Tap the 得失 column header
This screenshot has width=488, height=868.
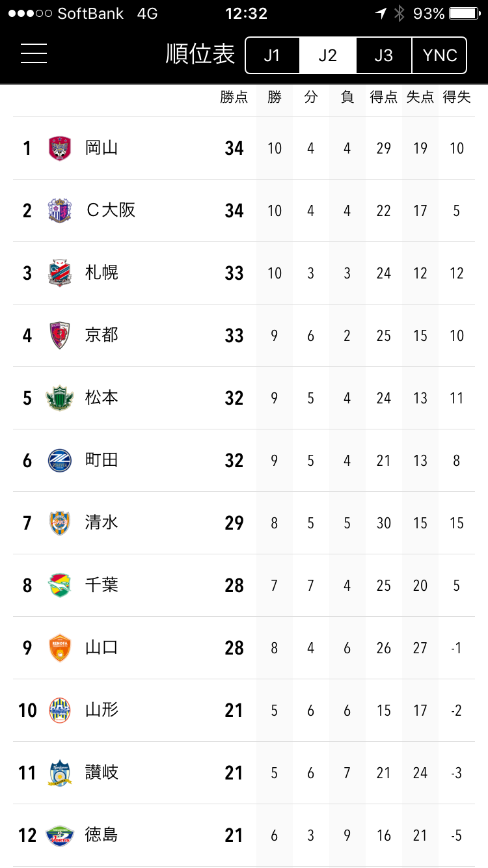[457, 98]
